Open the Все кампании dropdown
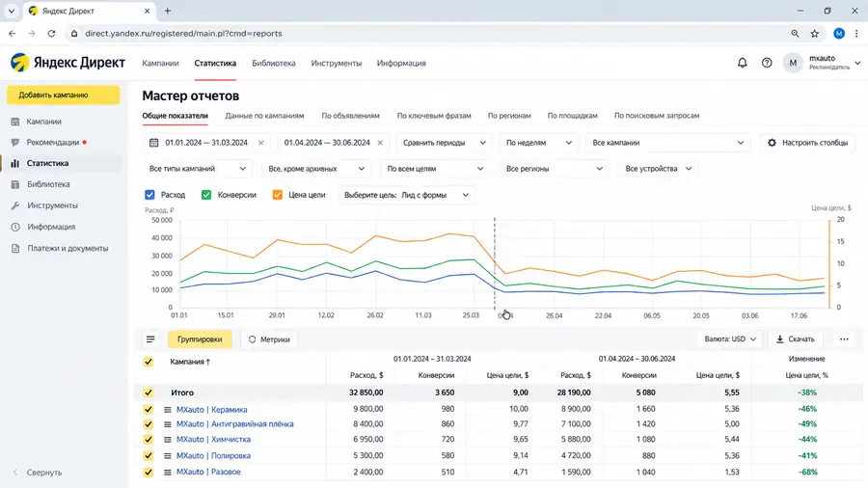The width and height of the screenshot is (868, 488). tap(667, 143)
